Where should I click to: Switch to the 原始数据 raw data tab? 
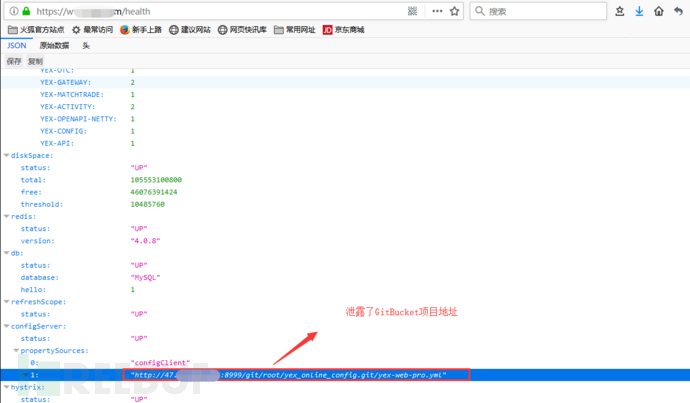pyautogui.click(x=54, y=45)
